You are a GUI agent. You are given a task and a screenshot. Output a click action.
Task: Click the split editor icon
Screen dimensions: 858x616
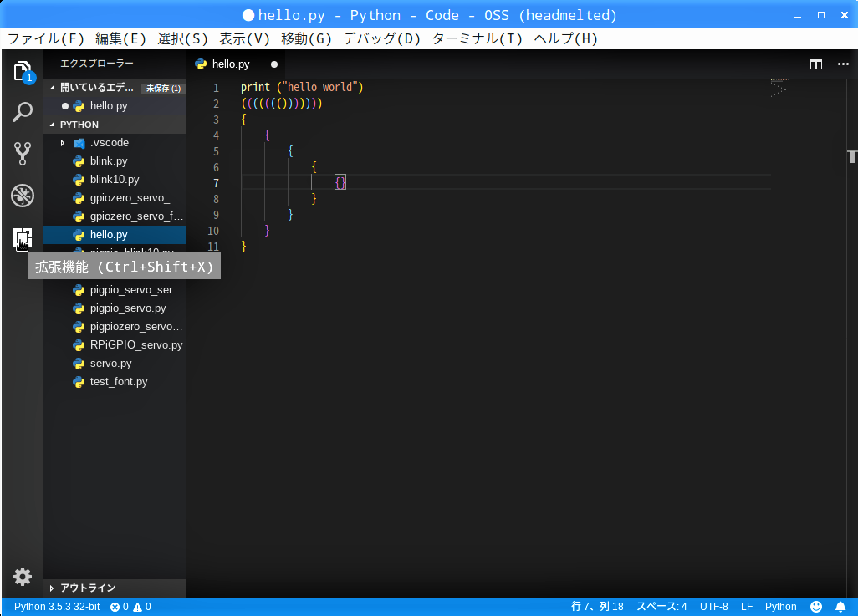(816, 64)
